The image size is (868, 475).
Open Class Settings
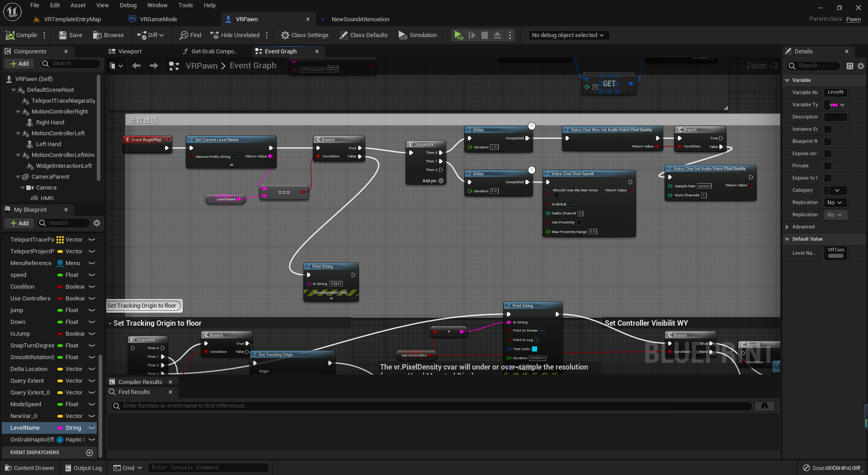coord(305,35)
